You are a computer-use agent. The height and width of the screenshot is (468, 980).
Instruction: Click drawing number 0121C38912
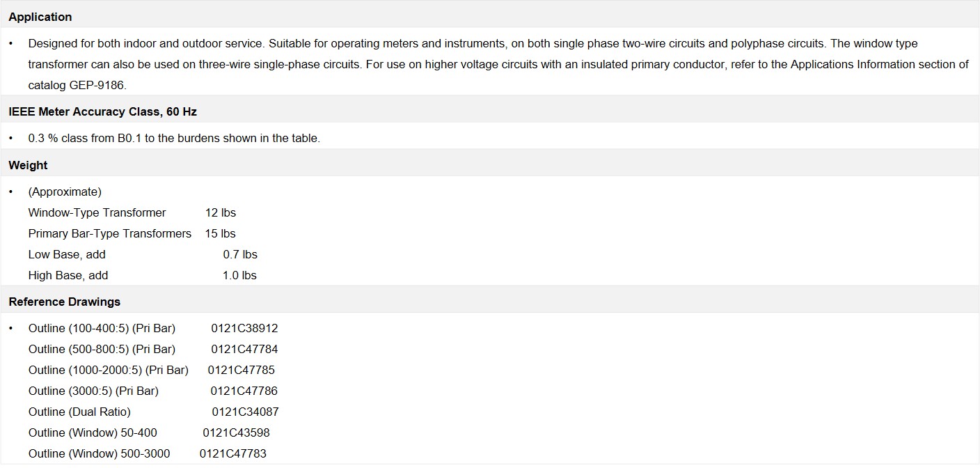pos(244,328)
